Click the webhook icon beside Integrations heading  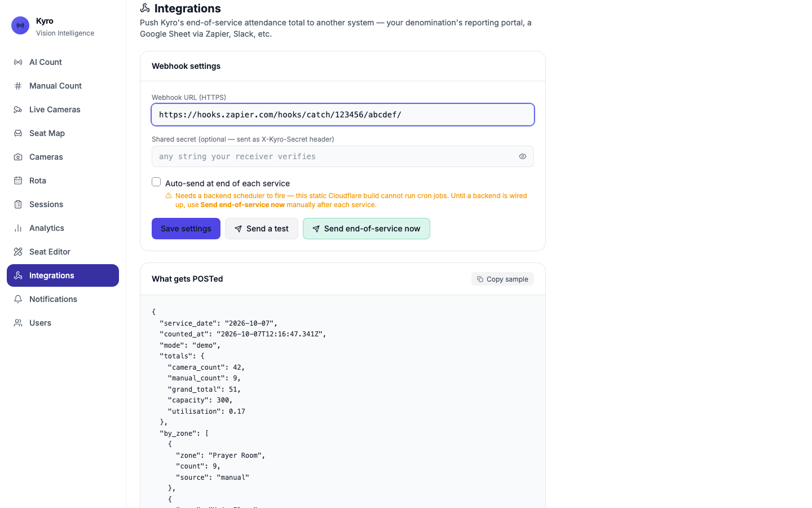tap(145, 8)
